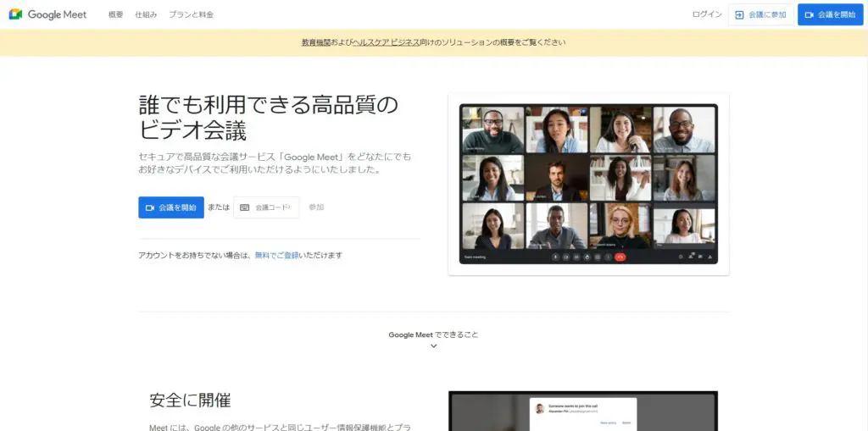This screenshot has width=868, height=431.
Task: Click the header blue 会議を開始 button
Action: (831, 15)
